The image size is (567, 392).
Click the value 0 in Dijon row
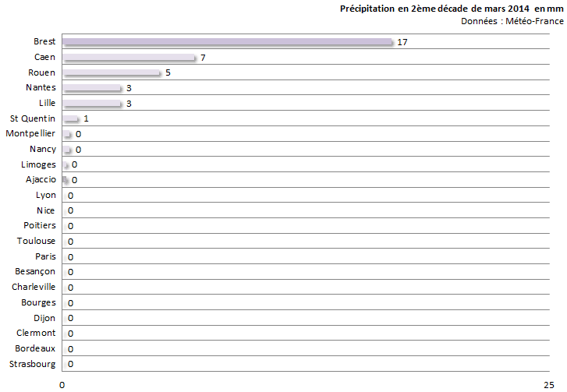pos(70,318)
